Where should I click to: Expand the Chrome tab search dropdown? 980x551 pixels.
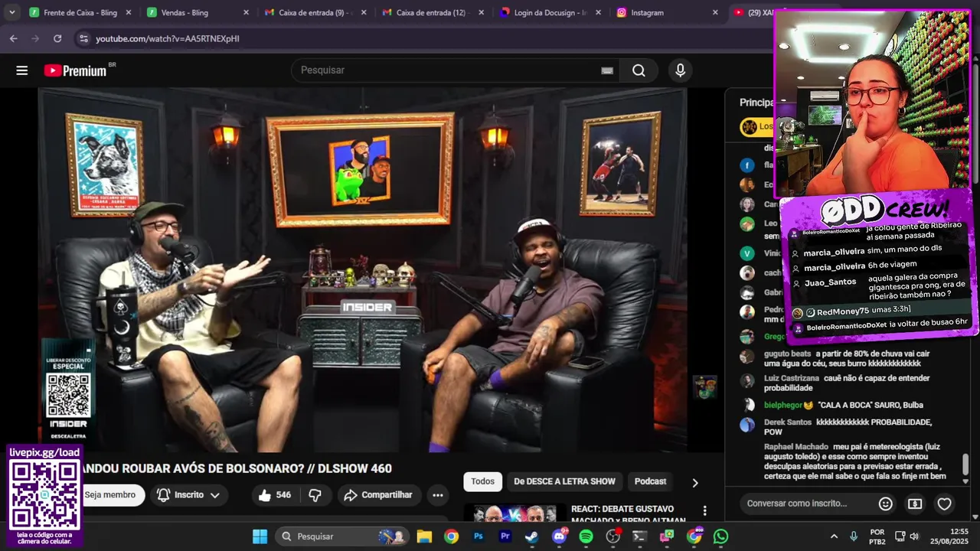tap(12, 12)
